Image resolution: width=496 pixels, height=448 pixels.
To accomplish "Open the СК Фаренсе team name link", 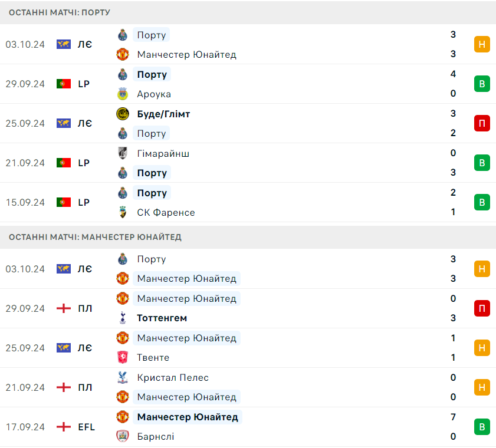I will point(166,212).
